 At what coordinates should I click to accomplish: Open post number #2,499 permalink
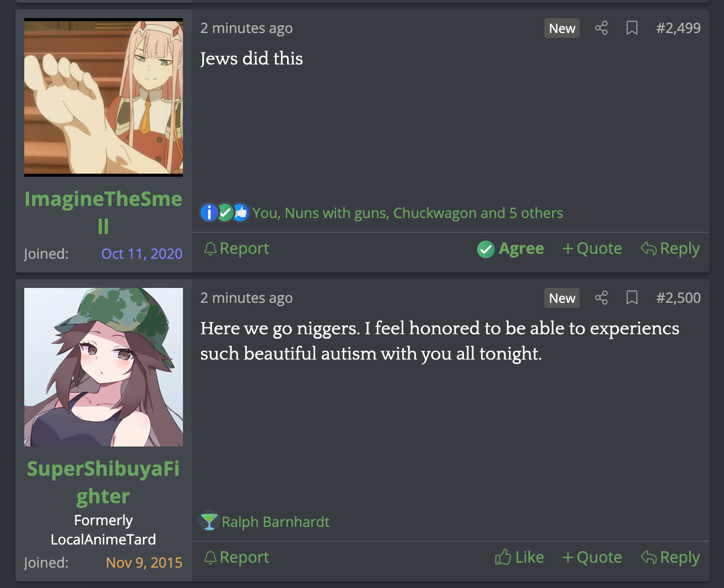pyautogui.click(x=678, y=28)
